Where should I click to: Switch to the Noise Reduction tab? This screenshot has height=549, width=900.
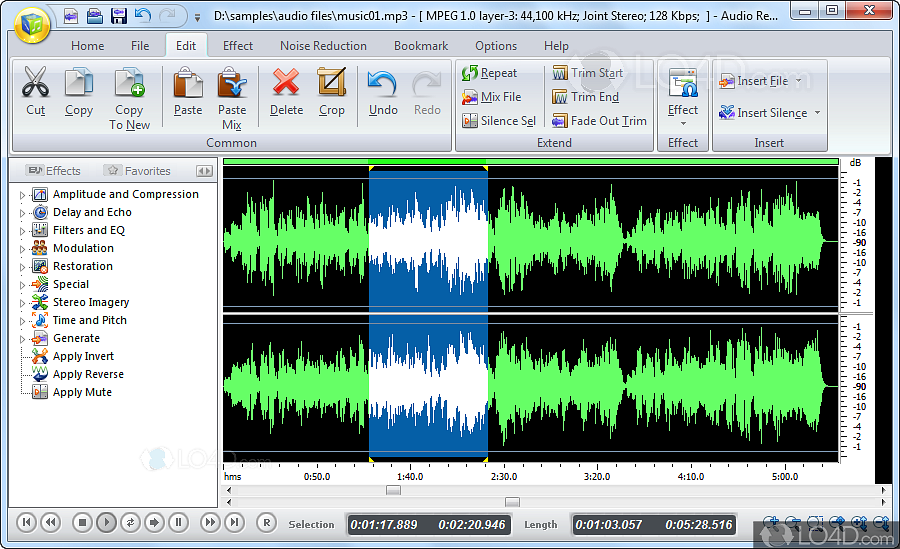(x=323, y=46)
